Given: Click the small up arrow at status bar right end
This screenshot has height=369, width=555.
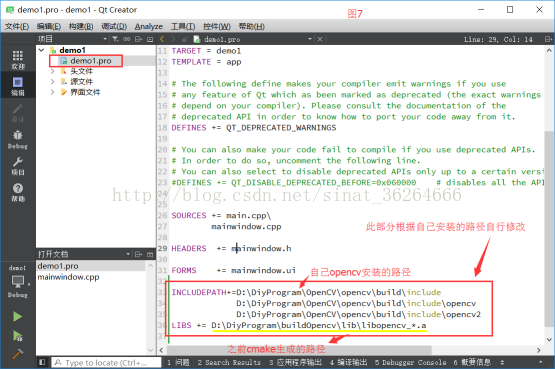Looking at the screenshot, I should point(540,362).
